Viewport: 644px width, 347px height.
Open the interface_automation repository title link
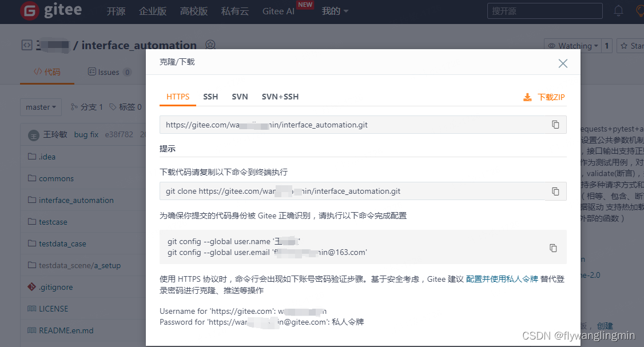click(x=139, y=45)
